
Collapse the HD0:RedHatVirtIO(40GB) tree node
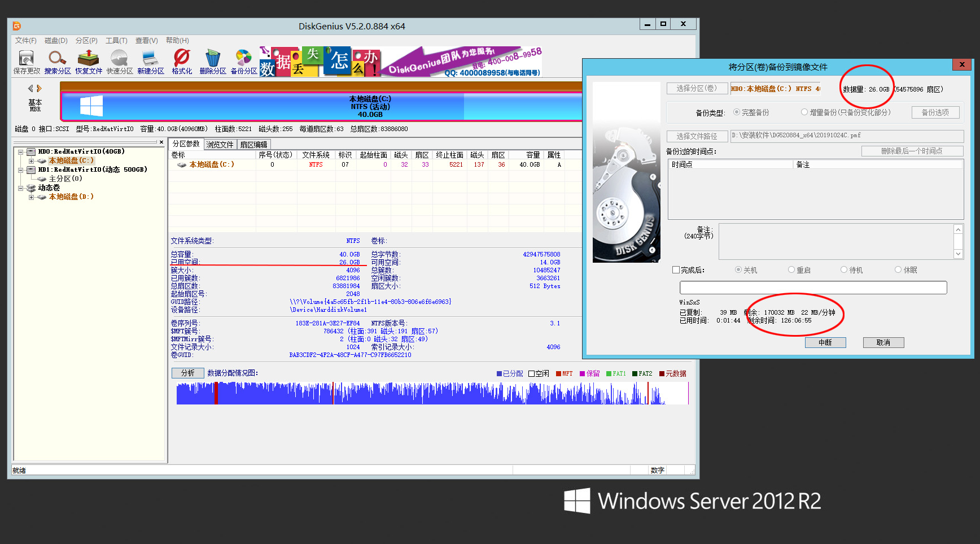(x=21, y=152)
